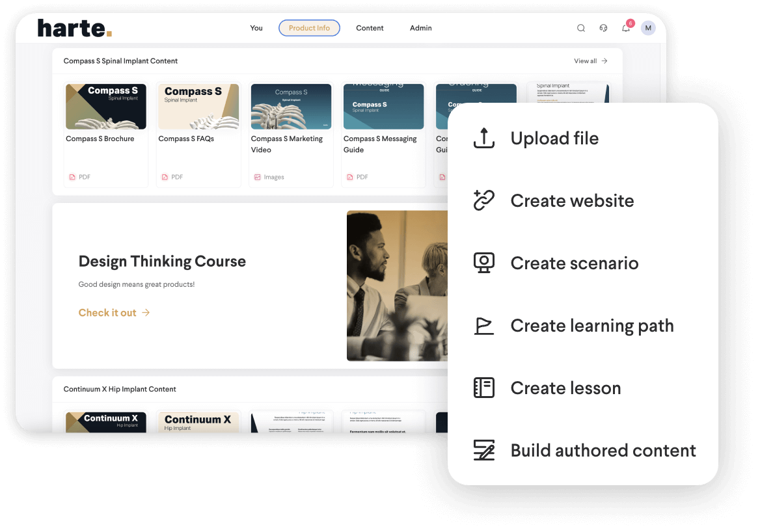
Task: Open Compass S FAQs title link
Action: tap(186, 139)
